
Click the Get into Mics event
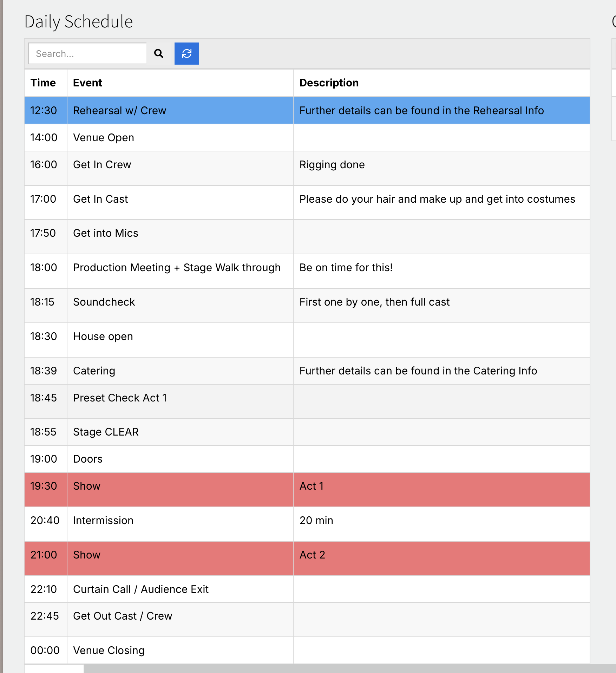[x=105, y=233]
